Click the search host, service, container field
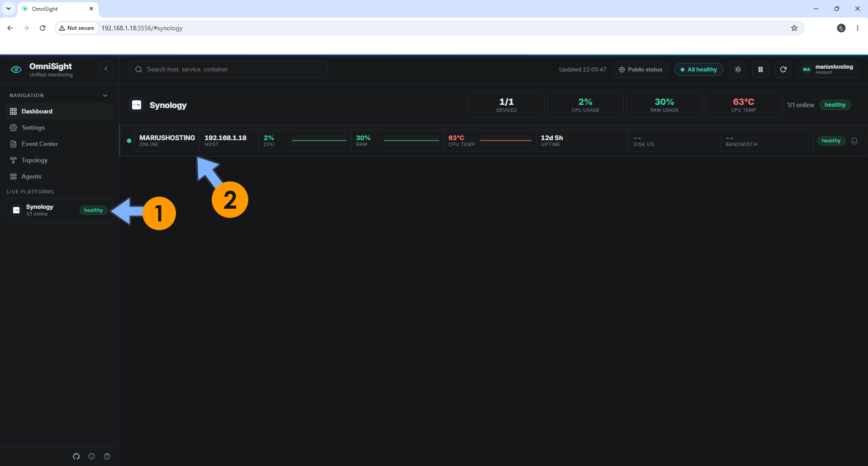The image size is (868, 466). point(228,70)
